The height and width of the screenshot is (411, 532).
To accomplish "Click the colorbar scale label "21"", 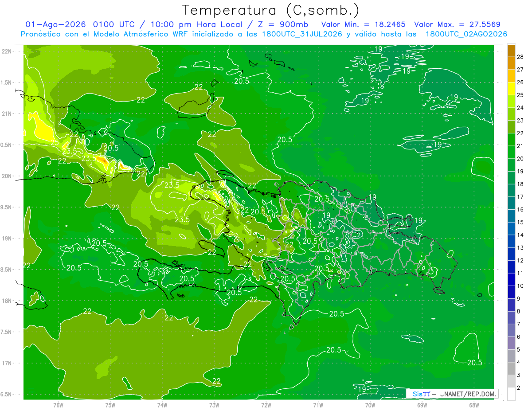I will point(520,146).
